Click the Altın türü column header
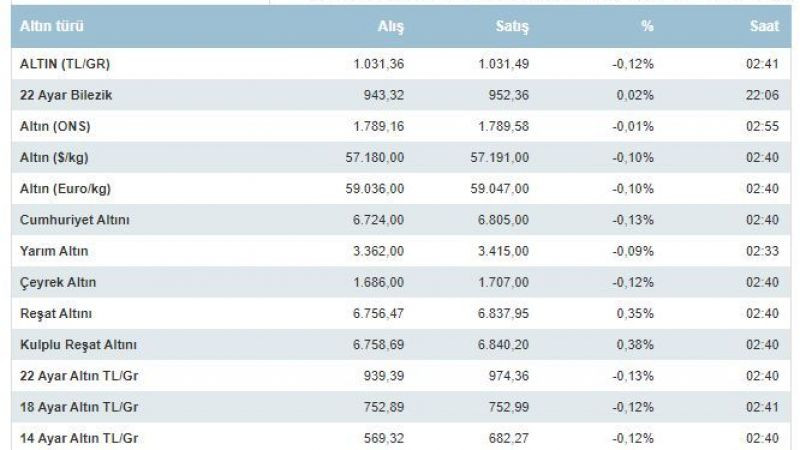This screenshot has width=800, height=450. [52, 26]
